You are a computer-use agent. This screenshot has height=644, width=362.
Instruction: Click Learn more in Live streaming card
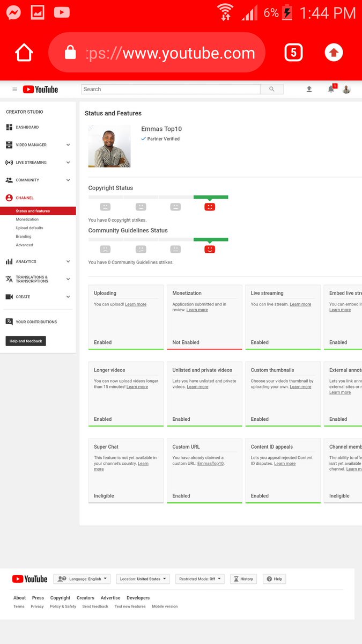[300, 304]
